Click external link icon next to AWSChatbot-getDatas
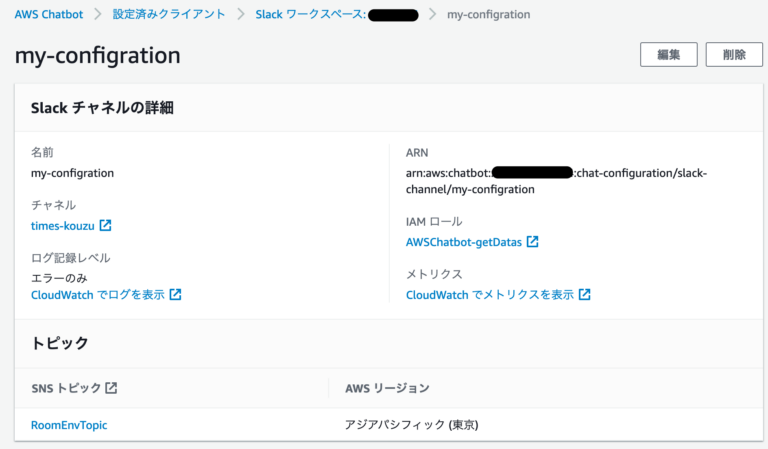The height and width of the screenshot is (449, 768). tap(532, 241)
